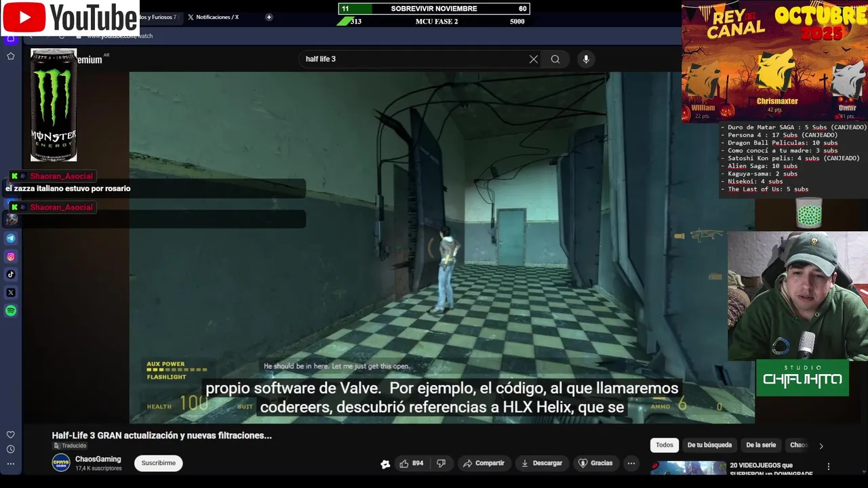
Task: Like the video with thumbs up
Action: point(411,464)
